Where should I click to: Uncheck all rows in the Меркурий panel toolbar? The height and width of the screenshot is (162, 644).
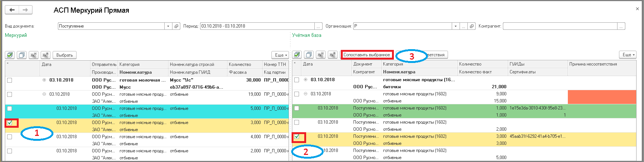coord(22,55)
